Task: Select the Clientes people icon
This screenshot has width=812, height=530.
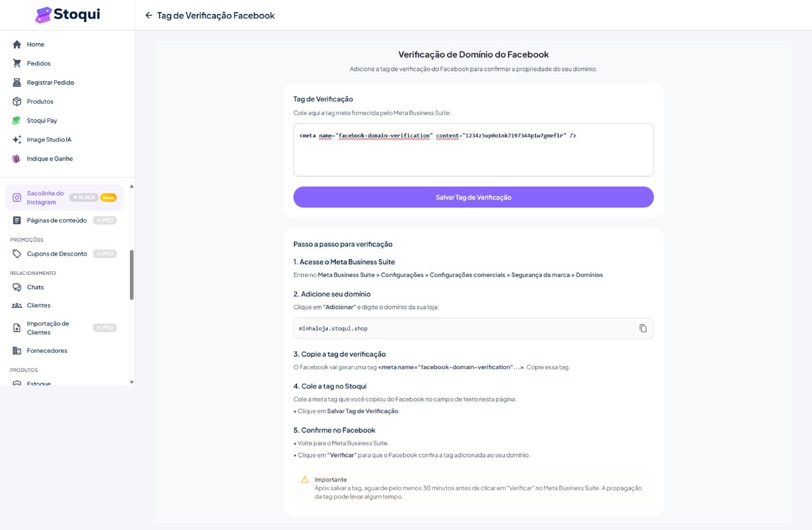Action: (17, 305)
